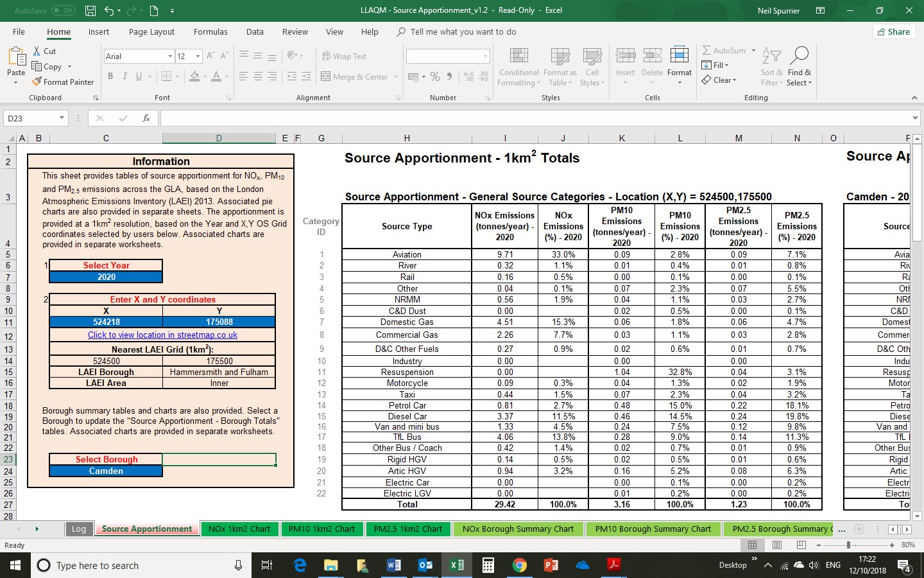This screenshot has height=578, width=924.
Task: Open Conditional Formatting
Action: pyautogui.click(x=519, y=66)
